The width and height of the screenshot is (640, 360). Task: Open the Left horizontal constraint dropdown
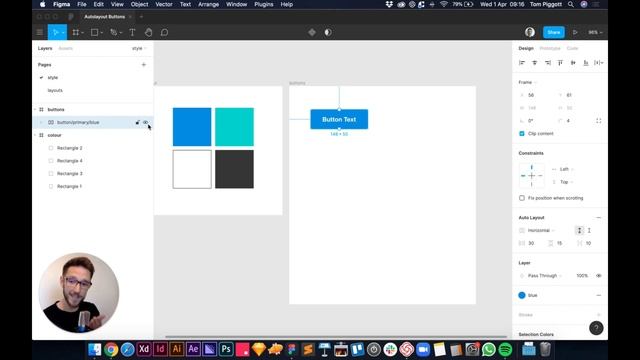coord(566,169)
